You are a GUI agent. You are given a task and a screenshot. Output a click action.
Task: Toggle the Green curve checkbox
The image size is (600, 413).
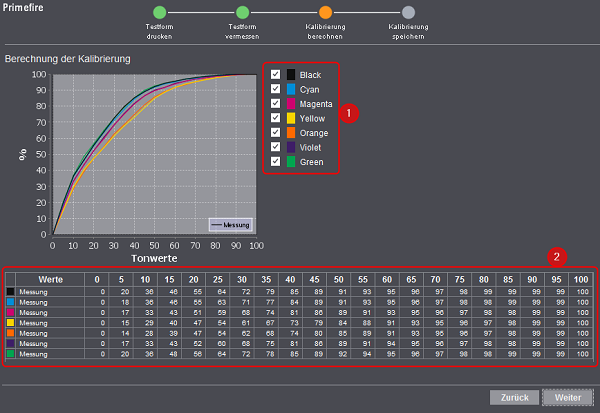point(275,162)
